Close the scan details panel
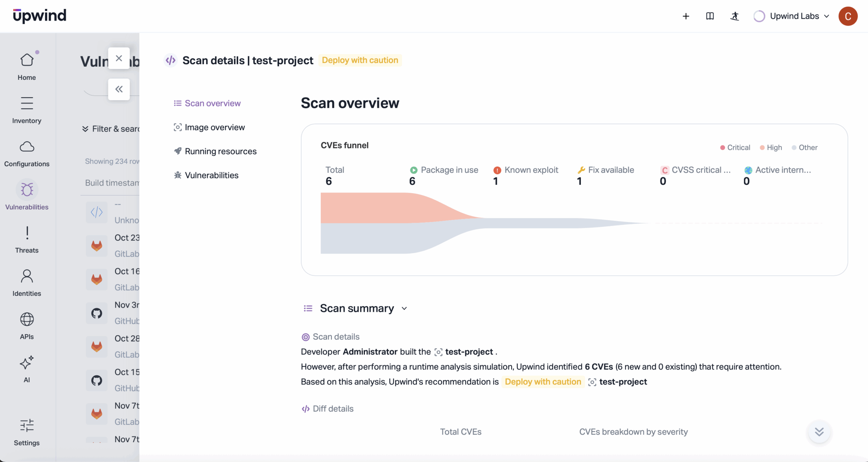Viewport: 868px width, 462px height. 119,58
